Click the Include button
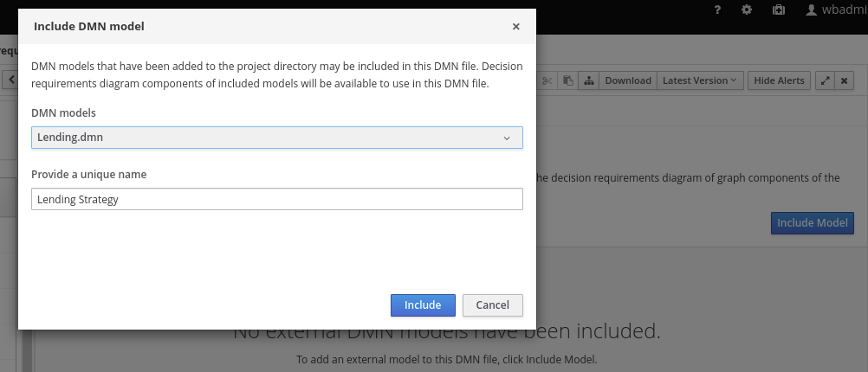 point(423,305)
